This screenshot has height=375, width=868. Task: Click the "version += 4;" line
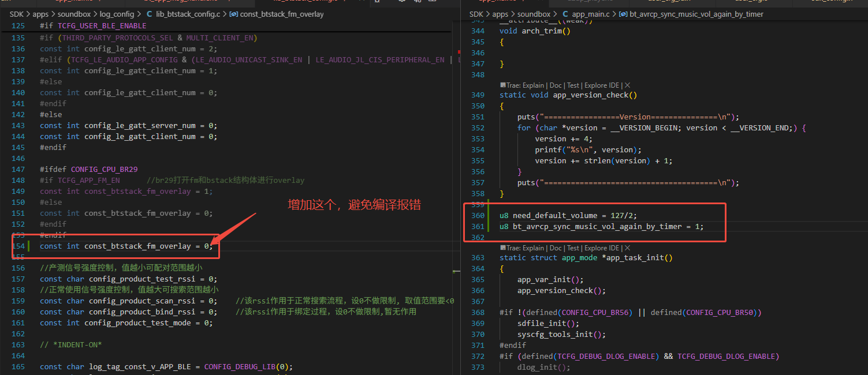(x=564, y=139)
